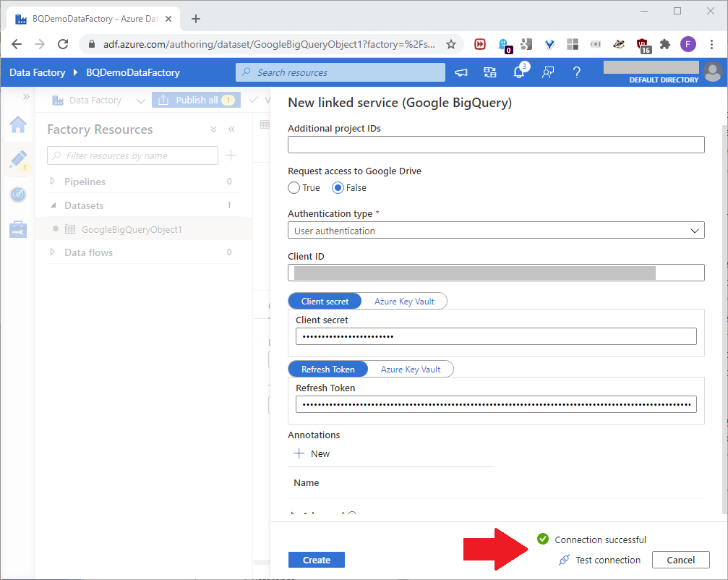The width and height of the screenshot is (728, 580).
Task: Click the Additional project IDs field
Action: (496, 145)
